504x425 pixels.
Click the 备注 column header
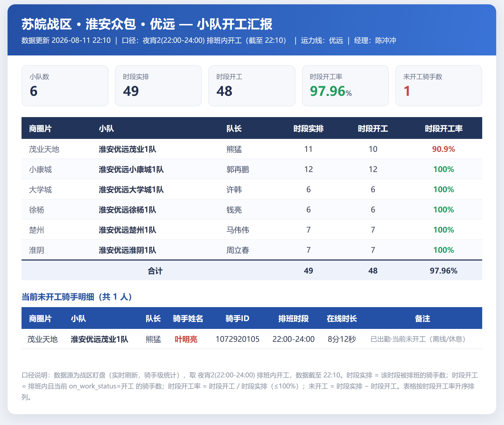click(422, 318)
